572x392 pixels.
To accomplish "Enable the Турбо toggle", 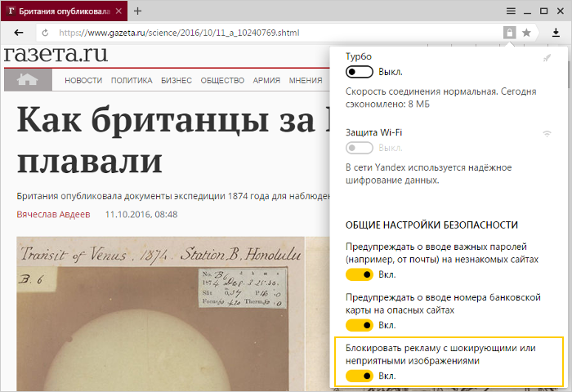I will pos(360,72).
